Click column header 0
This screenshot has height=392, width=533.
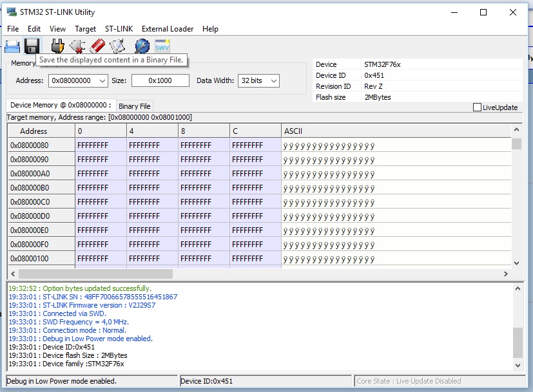101,131
